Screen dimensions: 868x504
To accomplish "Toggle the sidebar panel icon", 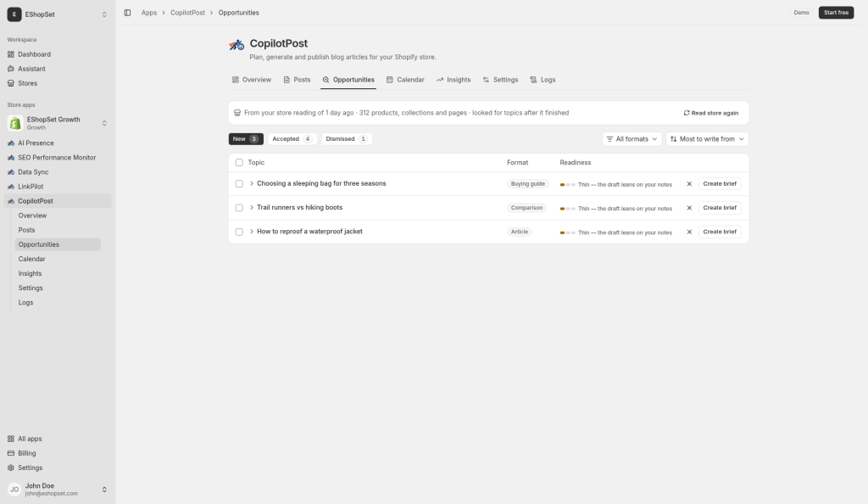I will (x=127, y=13).
